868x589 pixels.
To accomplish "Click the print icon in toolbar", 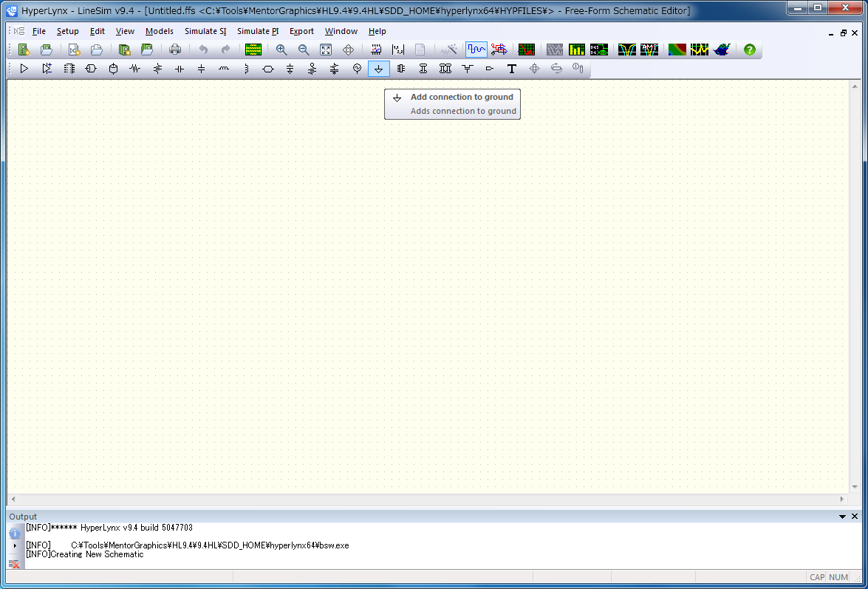I will (175, 50).
